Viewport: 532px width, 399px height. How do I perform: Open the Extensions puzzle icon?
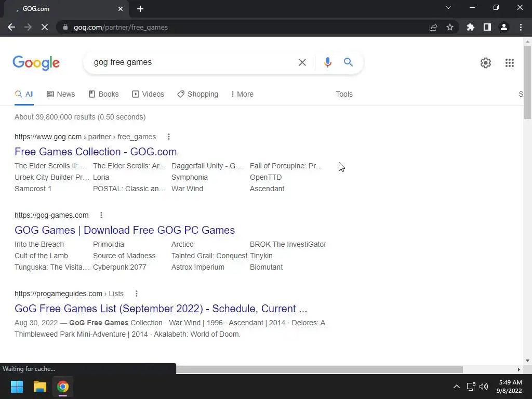pyautogui.click(x=471, y=27)
